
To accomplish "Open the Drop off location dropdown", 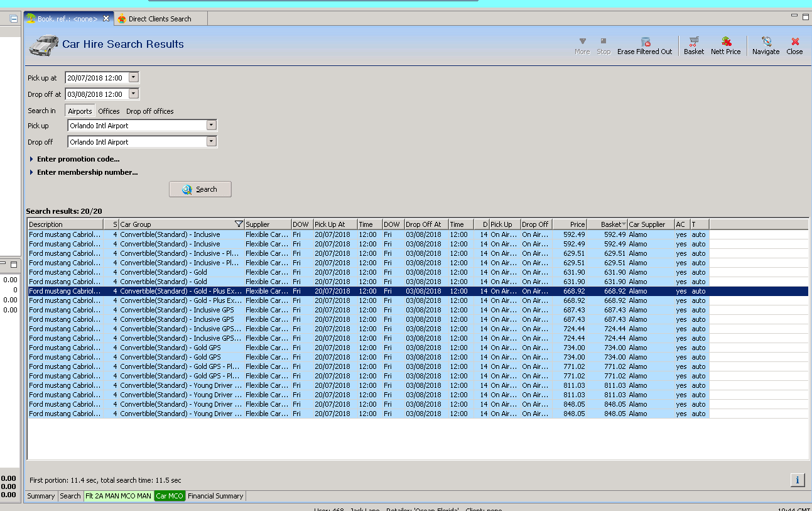I will tap(212, 141).
